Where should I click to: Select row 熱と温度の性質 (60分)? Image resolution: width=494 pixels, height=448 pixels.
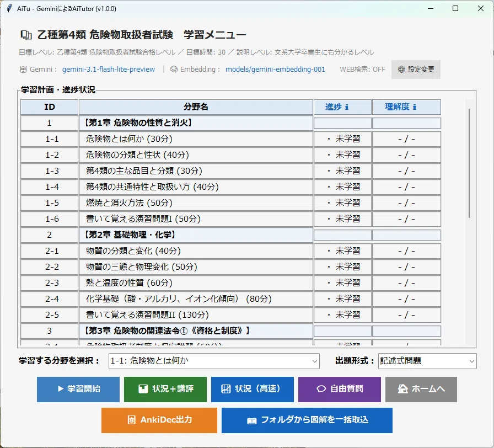196,283
